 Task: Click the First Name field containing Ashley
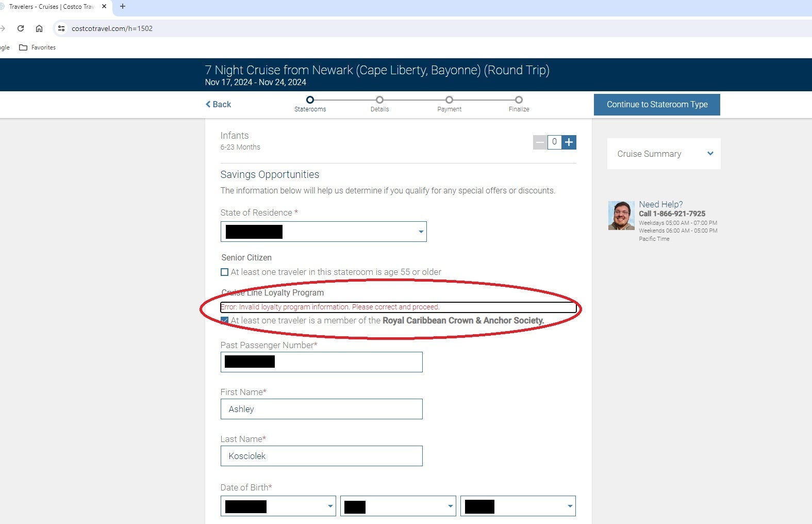click(x=322, y=409)
